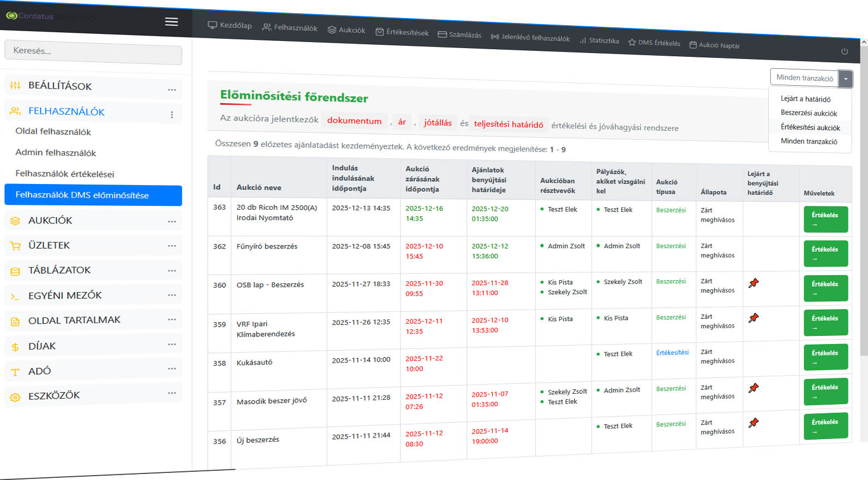Screen dimensions: 868x480
Task: Expand the BEÁLLÍTÁSOK three-dot menu
Action: (172, 90)
